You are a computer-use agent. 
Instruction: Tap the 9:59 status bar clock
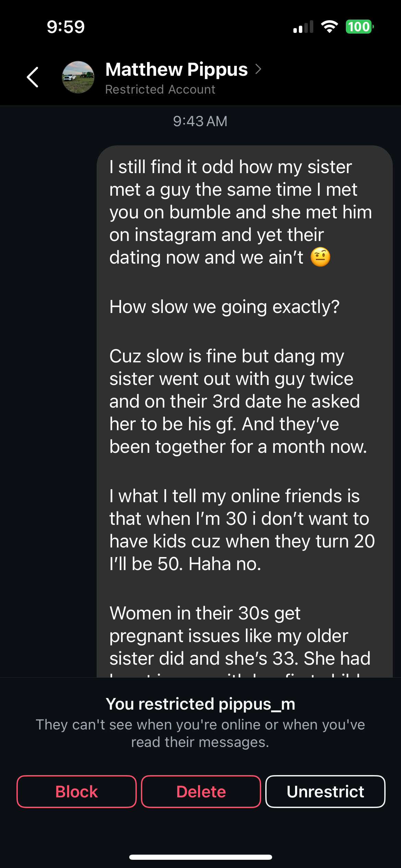pos(65,27)
